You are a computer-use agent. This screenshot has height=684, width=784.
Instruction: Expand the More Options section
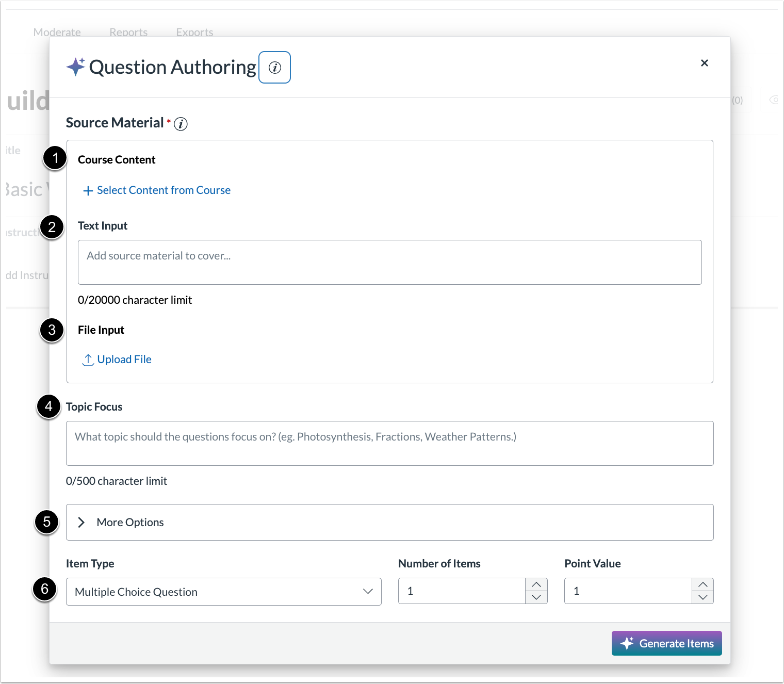(x=130, y=523)
